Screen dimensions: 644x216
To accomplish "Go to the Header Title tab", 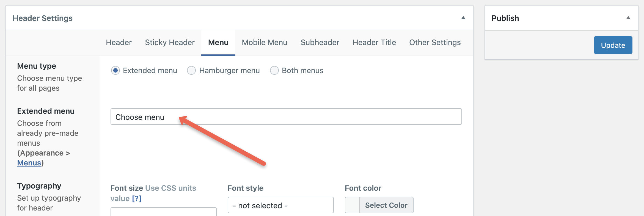I will coord(374,43).
